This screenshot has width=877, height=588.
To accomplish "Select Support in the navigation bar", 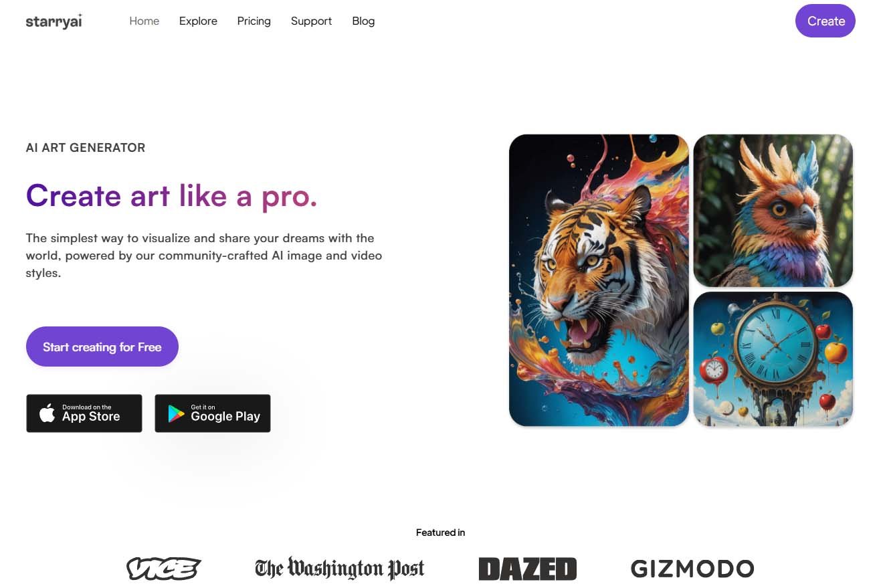I will coord(311,21).
